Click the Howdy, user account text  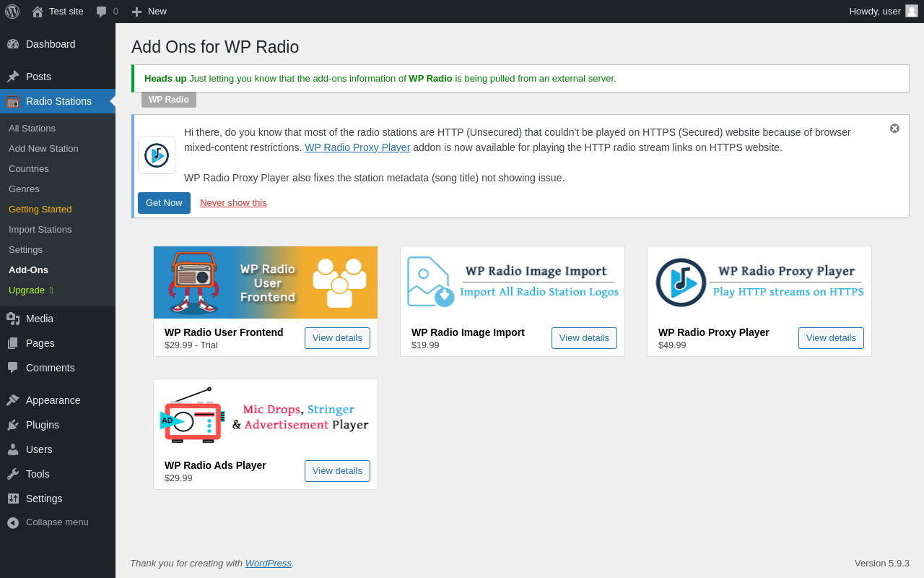click(875, 12)
